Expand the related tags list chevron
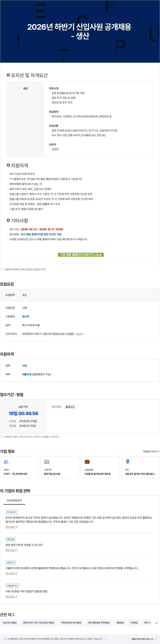 (x=156, y=623)
